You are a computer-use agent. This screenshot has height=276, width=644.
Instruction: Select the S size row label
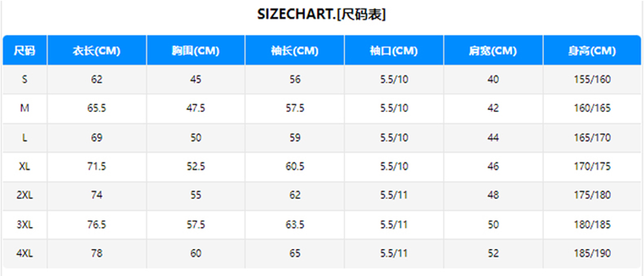(x=25, y=79)
